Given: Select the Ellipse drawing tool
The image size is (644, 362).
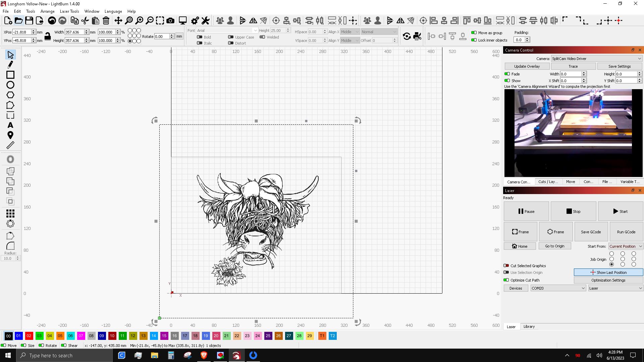Looking at the screenshot, I should click(10, 85).
